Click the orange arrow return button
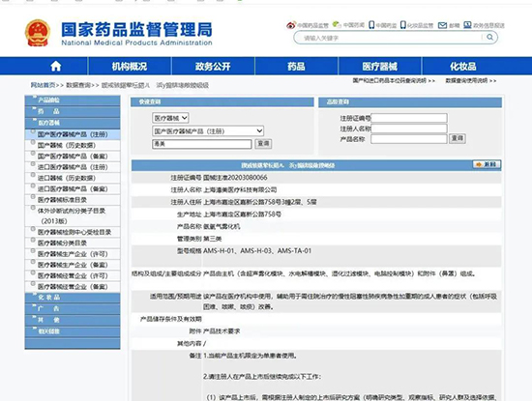Image resolution: width=532 pixels, height=401 pixels. [x=487, y=164]
